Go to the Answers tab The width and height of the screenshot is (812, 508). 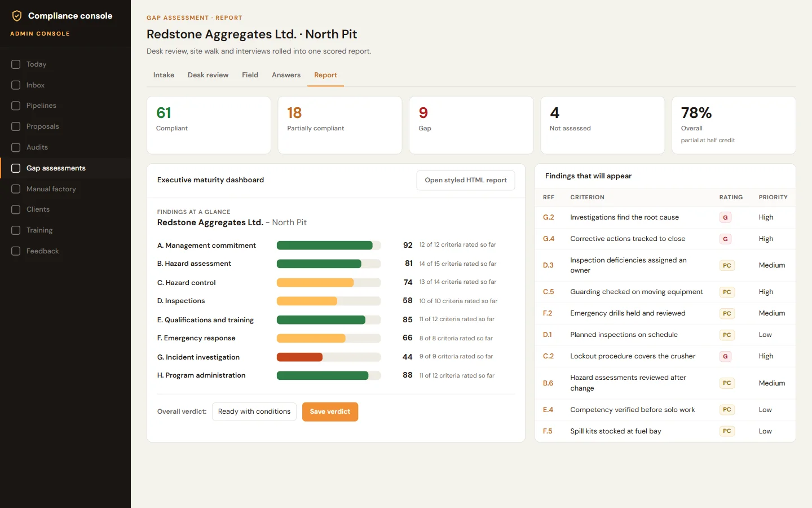286,75
